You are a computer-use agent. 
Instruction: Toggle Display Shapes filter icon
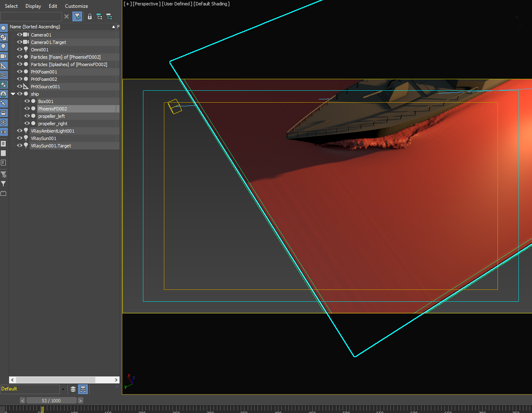click(x=4, y=37)
